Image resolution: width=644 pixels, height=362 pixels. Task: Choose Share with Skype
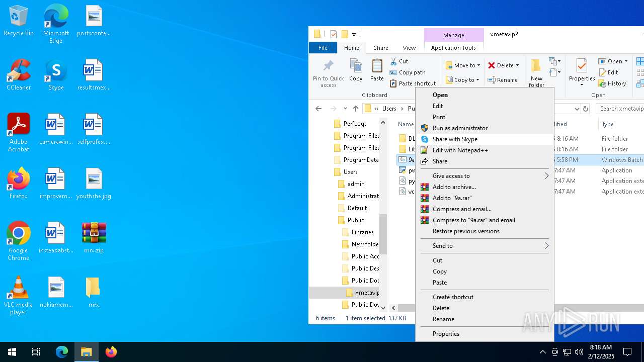coord(485,139)
